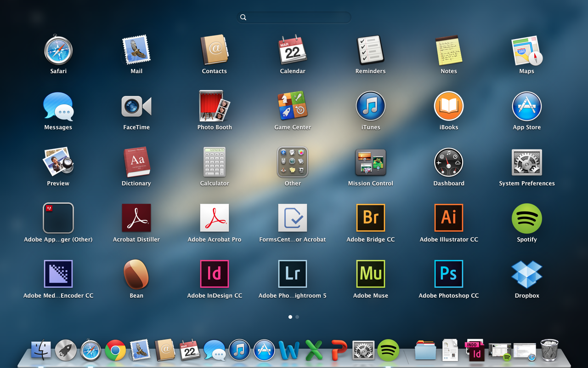
Task: Open Contacts in the Launchpad grid
Action: tap(215, 50)
